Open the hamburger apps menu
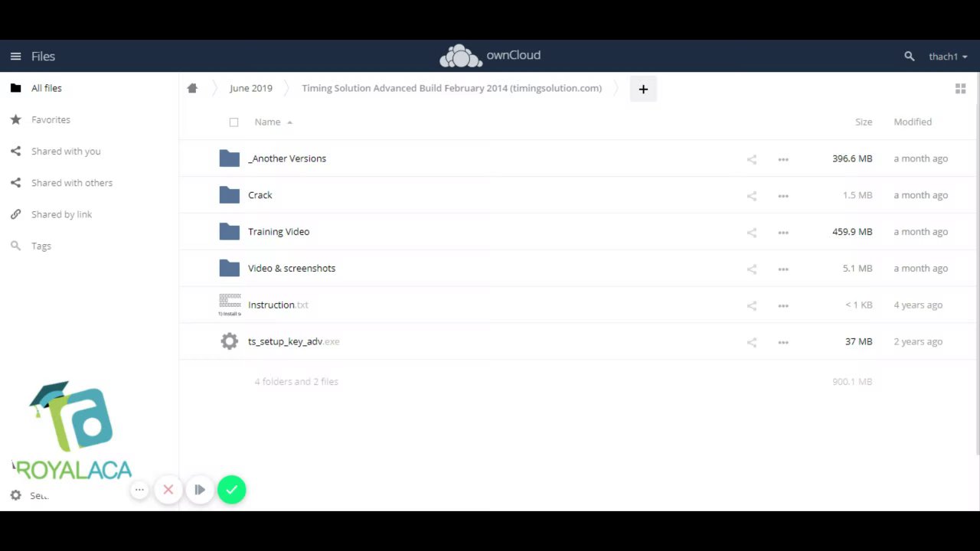Screen dimensions: 980x551 15,56
